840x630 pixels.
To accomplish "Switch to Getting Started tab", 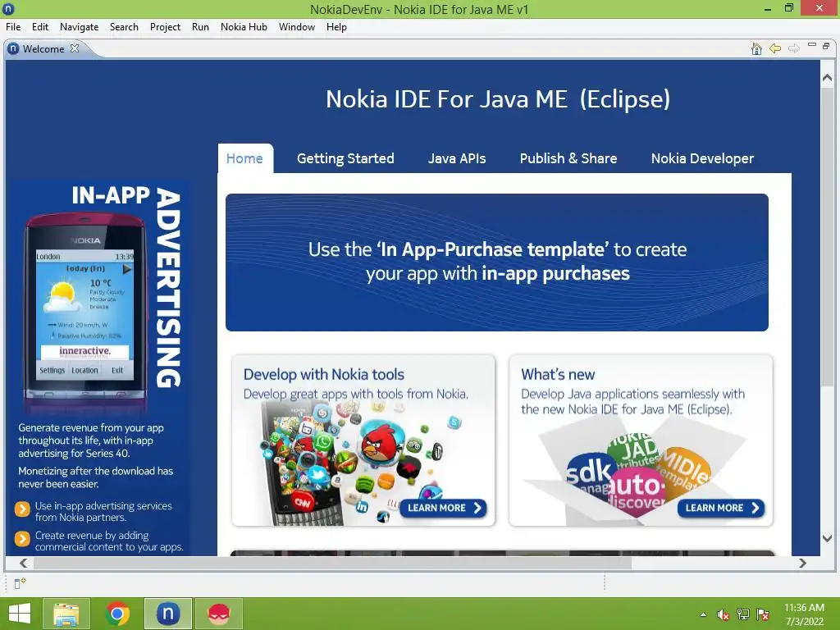I will click(x=345, y=158).
